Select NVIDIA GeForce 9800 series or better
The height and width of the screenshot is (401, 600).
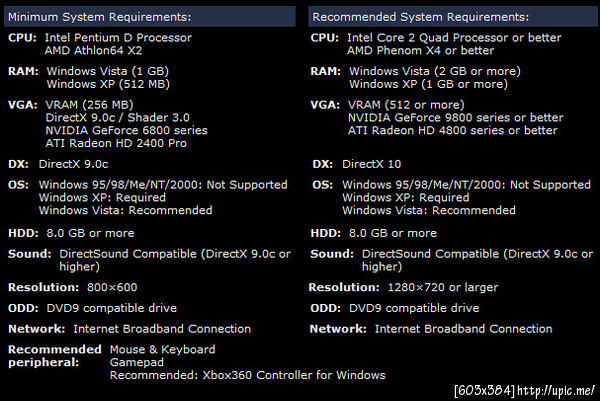point(456,117)
